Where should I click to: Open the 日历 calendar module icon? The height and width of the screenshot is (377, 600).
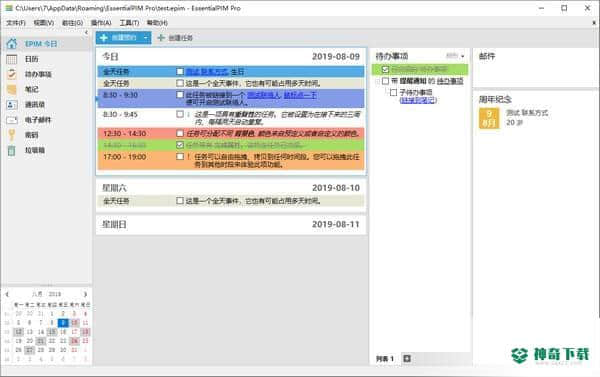(12, 59)
